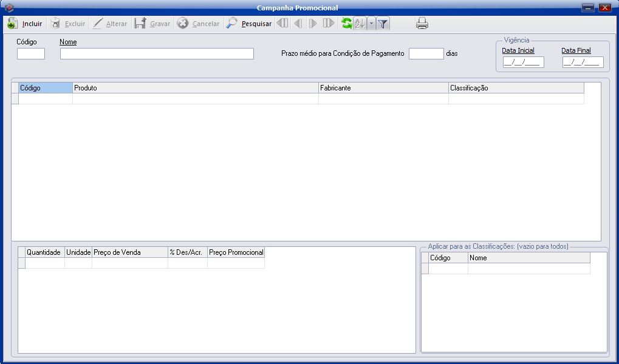Focus the Prazo médio dias field
Viewport: 619px width, 364px height.
(426, 53)
